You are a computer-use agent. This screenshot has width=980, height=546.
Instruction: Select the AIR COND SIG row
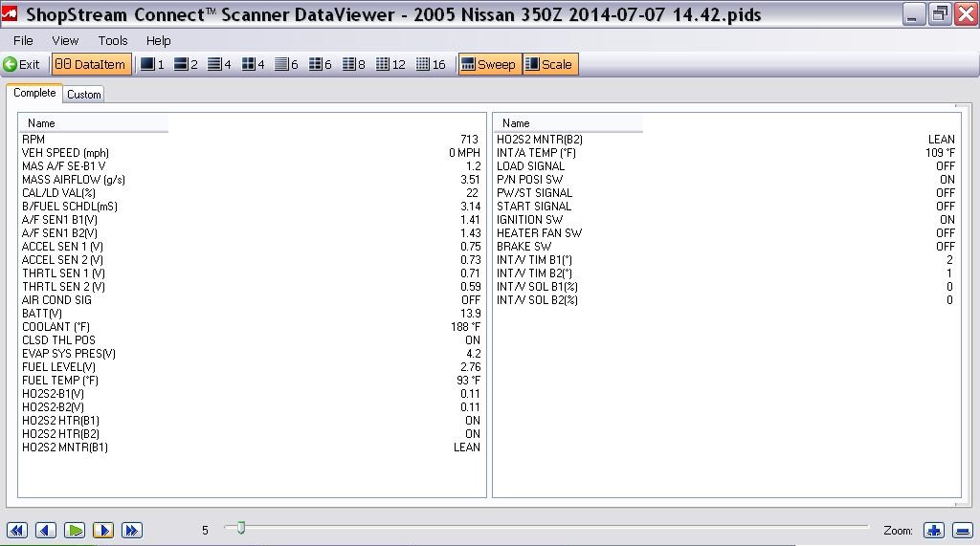(x=252, y=300)
